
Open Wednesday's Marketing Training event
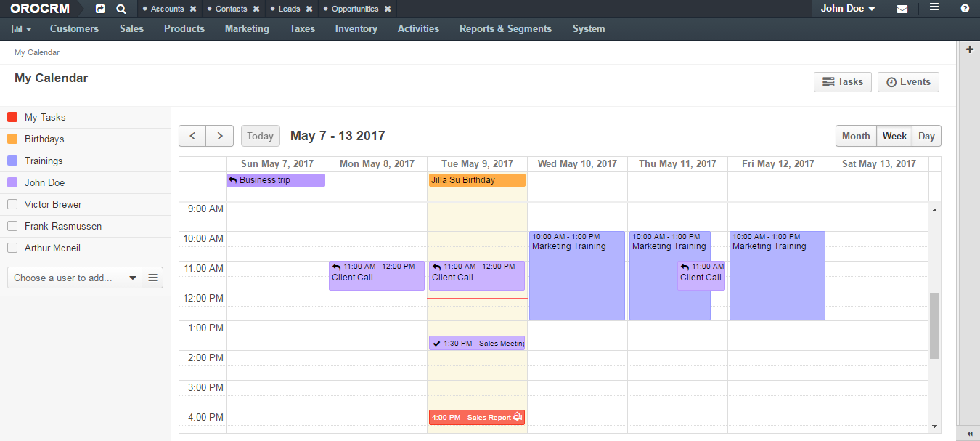tap(577, 276)
